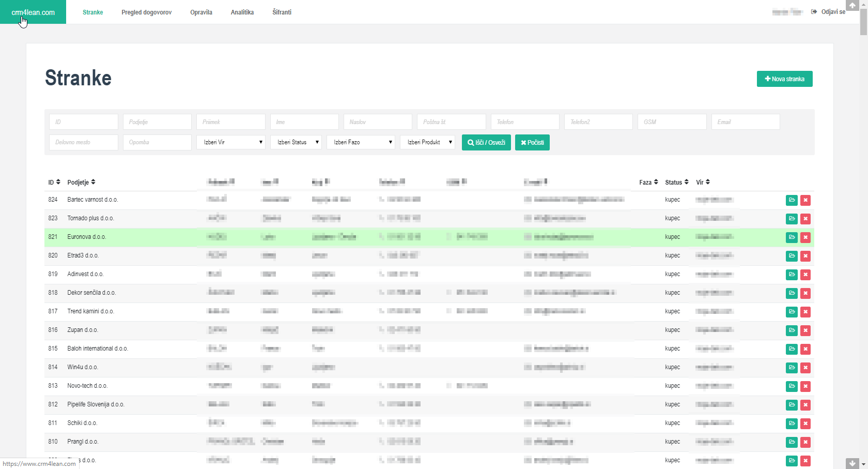Delete the Novo-tech d.o.o. row
The image size is (868, 469).
click(x=805, y=386)
